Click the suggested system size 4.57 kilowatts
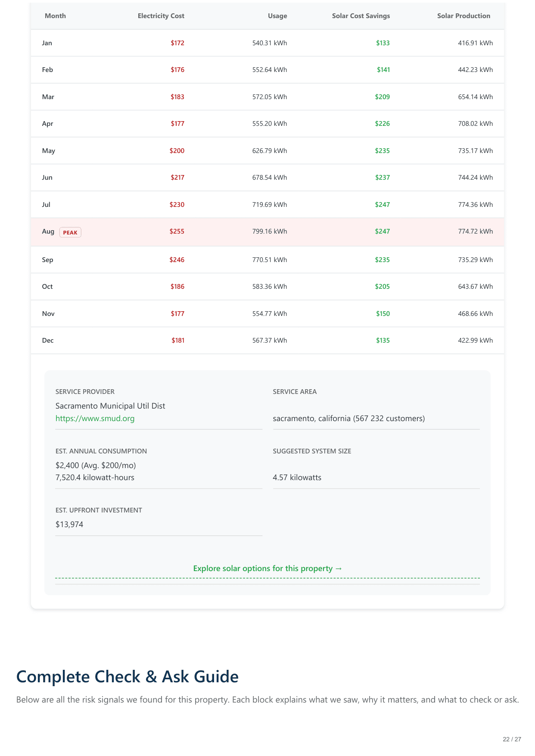The width and height of the screenshot is (535, 756). tap(297, 478)
